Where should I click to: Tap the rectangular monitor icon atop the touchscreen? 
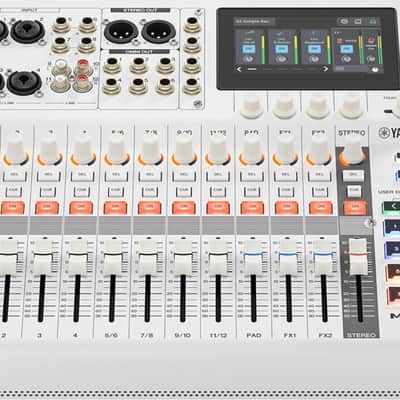click(358, 21)
